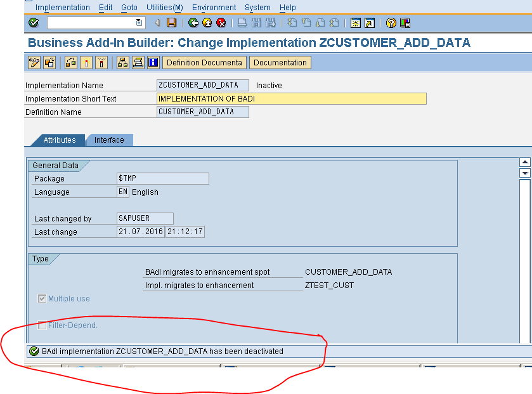The image size is (532, 394).
Task: Toggle the Multiple use checkbox
Action: (42, 299)
